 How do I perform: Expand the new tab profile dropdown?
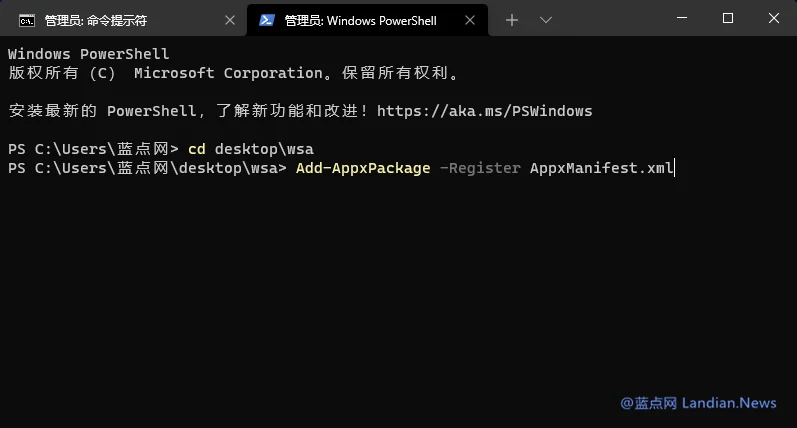point(546,20)
